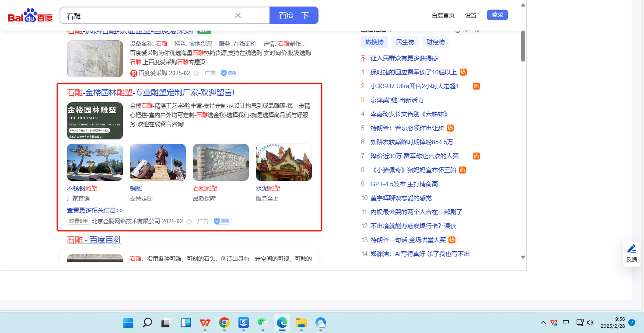Click 百度爱采购 source logo icon
The width and height of the screenshot is (644, 333).
point(133,73)
